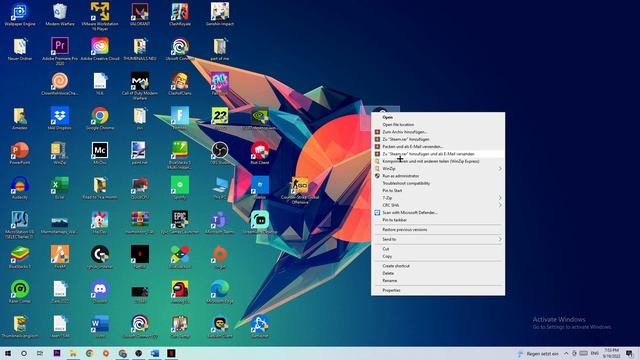The image size is (640, 360).
Task: Open PowerPoint desktop shortcut
Action: 20,153
